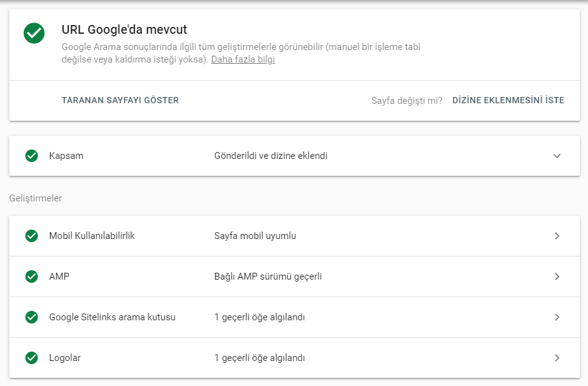Image resolution: width=588 pixels, height=386 pixels.
Task: Click the Gönderildi ve dizine eklendi status text
Action: [270, 156]
